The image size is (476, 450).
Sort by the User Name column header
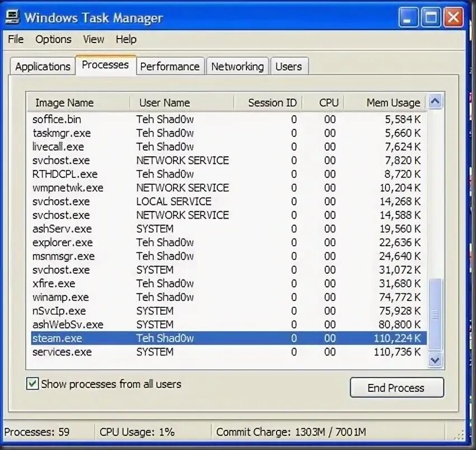pos(181,102)
